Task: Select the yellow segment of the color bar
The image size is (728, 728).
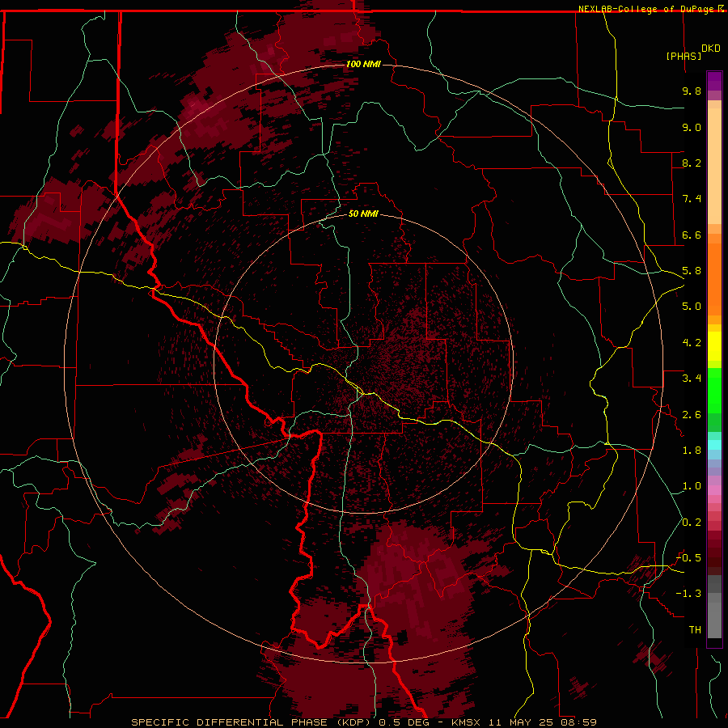Action: [x=714, y=346]
